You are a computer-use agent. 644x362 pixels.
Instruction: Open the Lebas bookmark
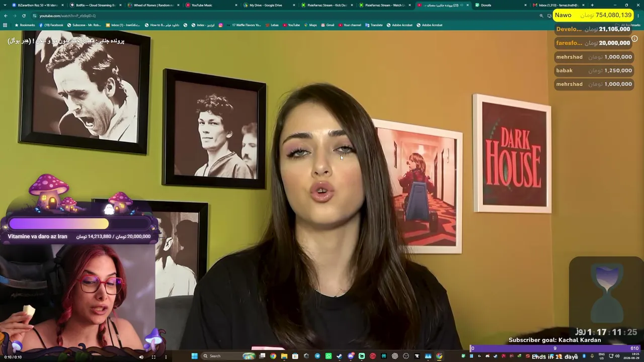tap(272, 25)
